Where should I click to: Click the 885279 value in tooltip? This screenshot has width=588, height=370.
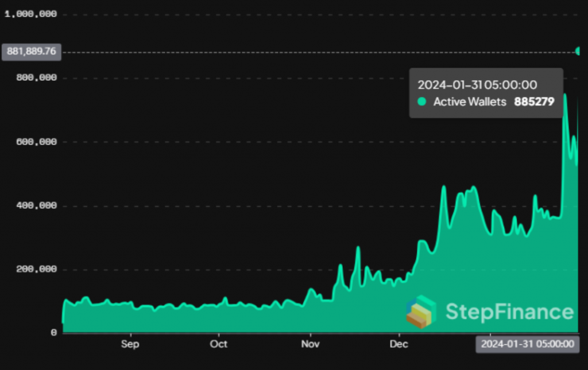coord(534,102)
